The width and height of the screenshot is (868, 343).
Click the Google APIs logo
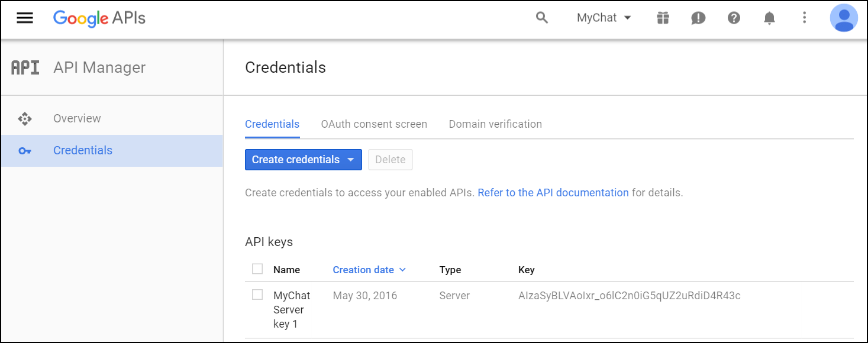pos(99,18)
